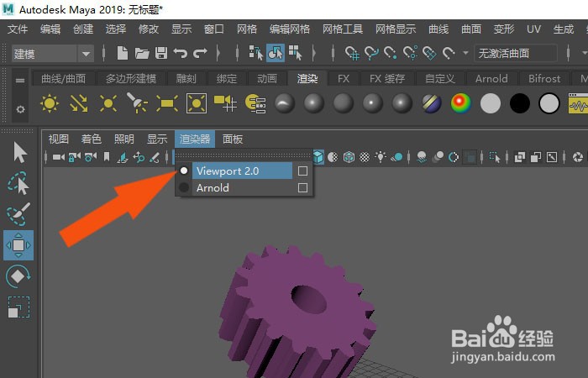This screenshot has width=588, height=378.
Task: Click the Blinn material sphere icon
Action: point(314,103)
